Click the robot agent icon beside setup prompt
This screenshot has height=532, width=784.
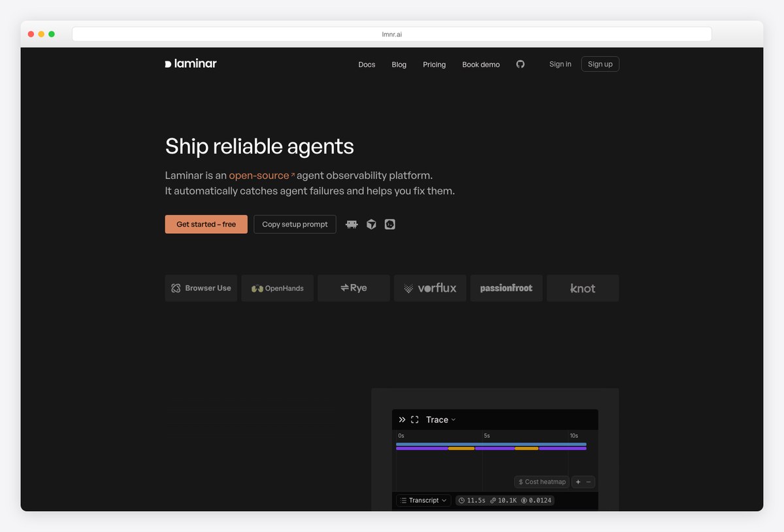point(351,225)
